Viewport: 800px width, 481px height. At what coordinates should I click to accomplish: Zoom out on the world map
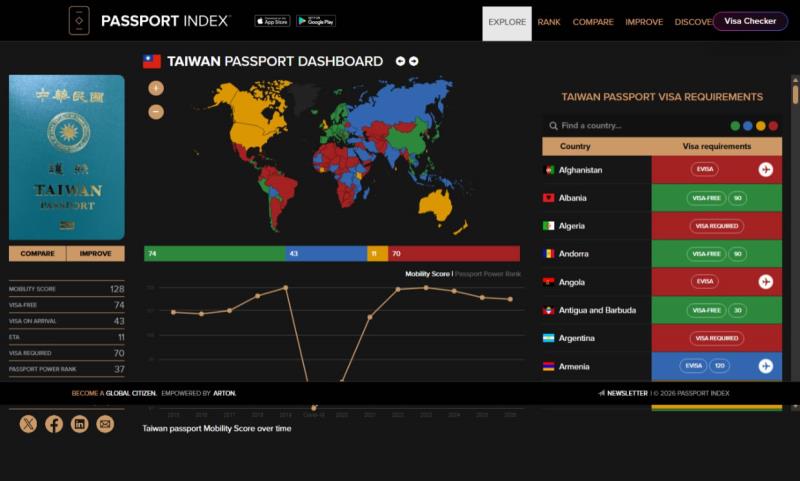point(156,112)
